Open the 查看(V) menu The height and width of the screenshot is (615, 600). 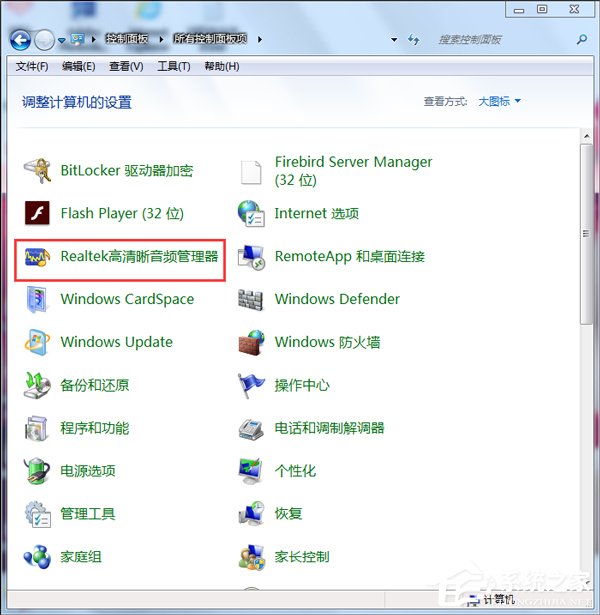pyautogui.click(x=126, y=66)
